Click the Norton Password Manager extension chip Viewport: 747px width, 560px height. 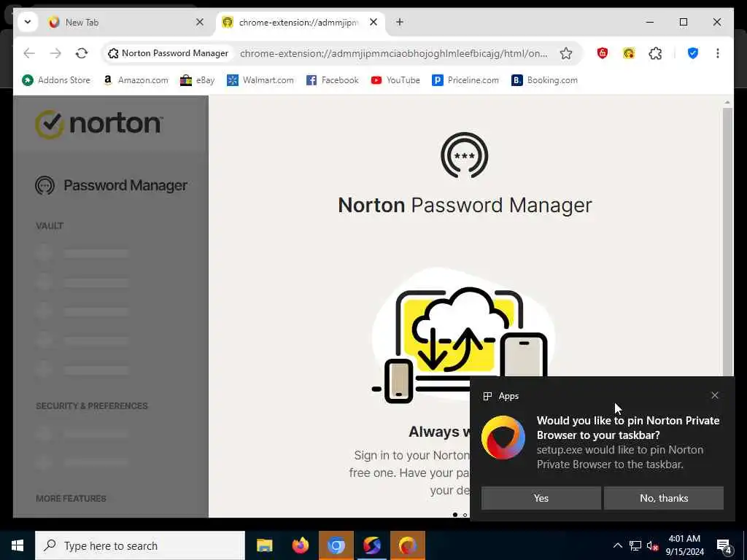pos(169,53)
